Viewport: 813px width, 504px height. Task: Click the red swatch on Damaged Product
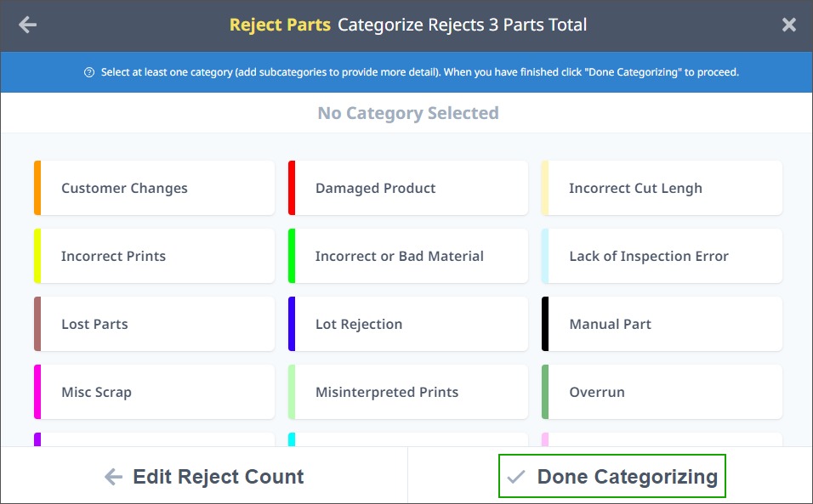[292, 188]
